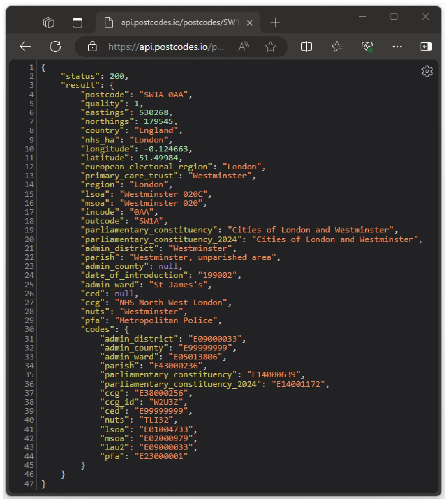Click the null value of admin_county
The height and width of the screenshot is (502, 448).
point(168,266)
